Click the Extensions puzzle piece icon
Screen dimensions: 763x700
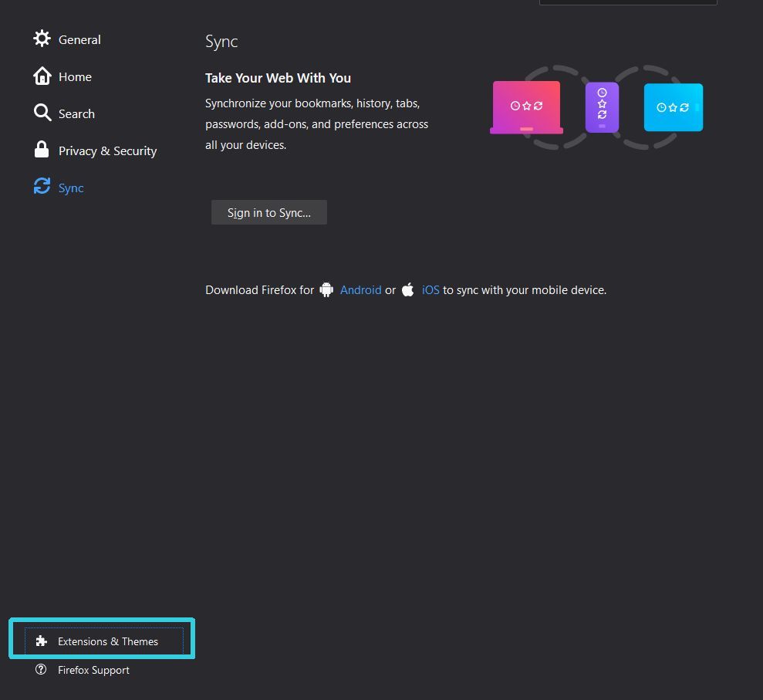click(x=42, y=641)
